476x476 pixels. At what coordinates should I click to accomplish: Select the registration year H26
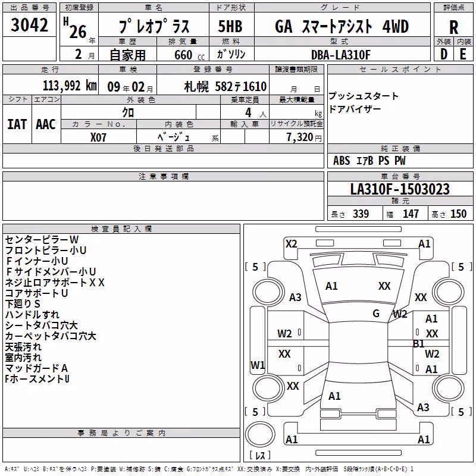click(x=76, y=28)
